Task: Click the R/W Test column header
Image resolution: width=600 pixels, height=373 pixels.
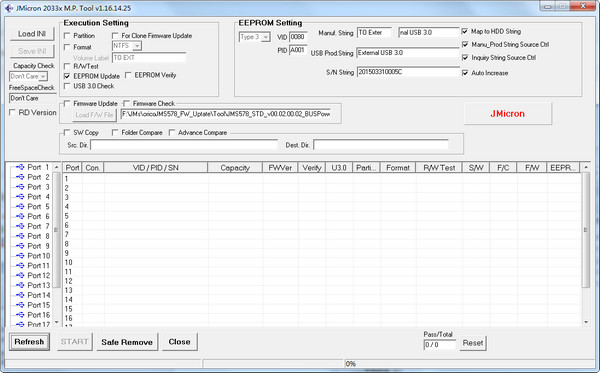Action: click(x=439, y=168)
